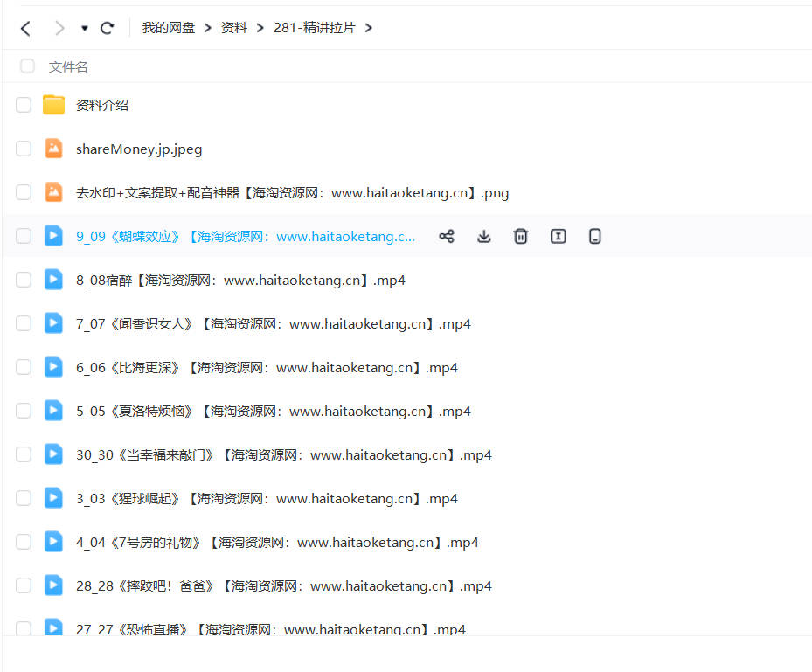Open the 8_08宿醉 mp4 file name
Image resolution: width=812 pixels, height=672 pixels.
coord(240,281)
